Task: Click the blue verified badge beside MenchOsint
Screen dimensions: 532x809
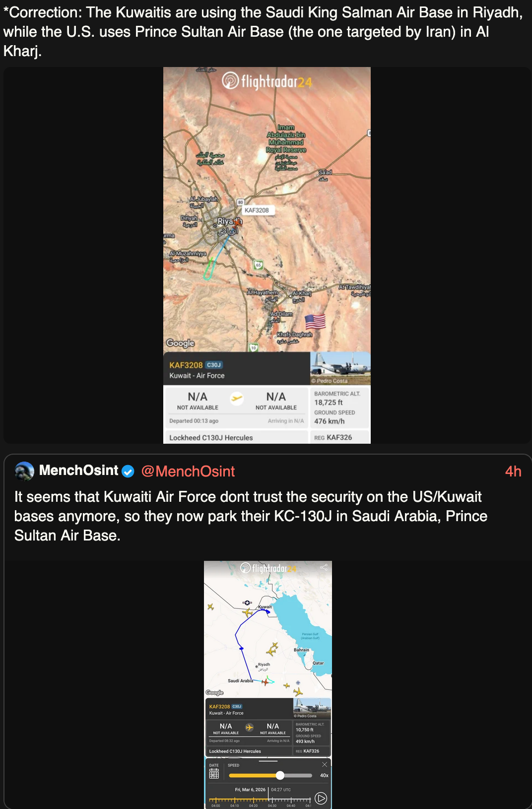Action: [x=128, y=472]
